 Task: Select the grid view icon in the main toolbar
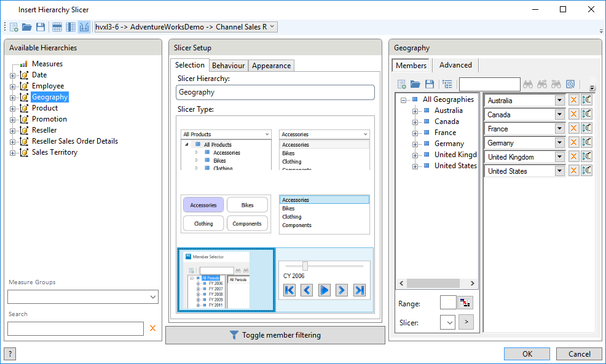pos(57,26)
